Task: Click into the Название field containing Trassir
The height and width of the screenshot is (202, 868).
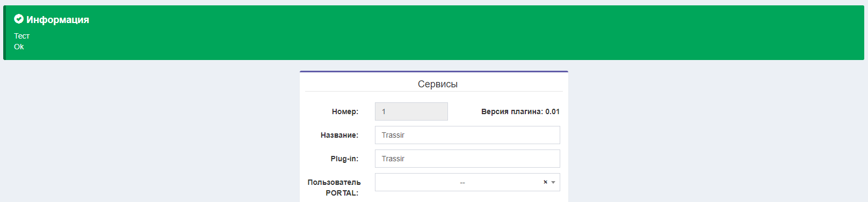Action: point(467,135)
